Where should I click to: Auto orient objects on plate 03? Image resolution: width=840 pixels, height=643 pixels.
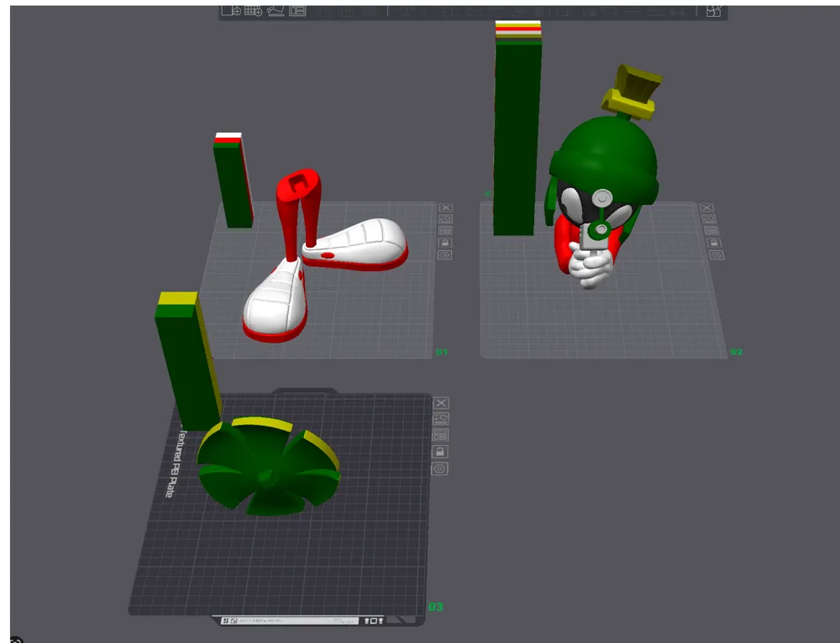(x=441, y=418)
